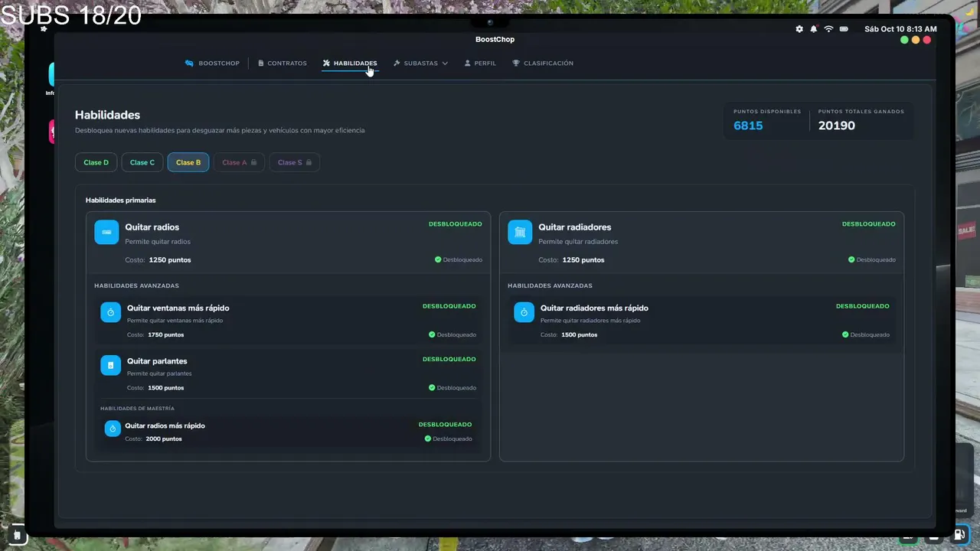Go to the Clasificación tab
The width and height of the screenshot is (980, 551).
click(543, 64)
